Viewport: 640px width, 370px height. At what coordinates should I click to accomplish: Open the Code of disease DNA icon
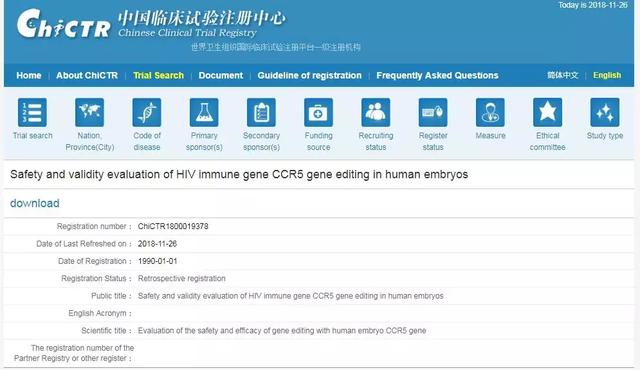click(x=147, y=112)
